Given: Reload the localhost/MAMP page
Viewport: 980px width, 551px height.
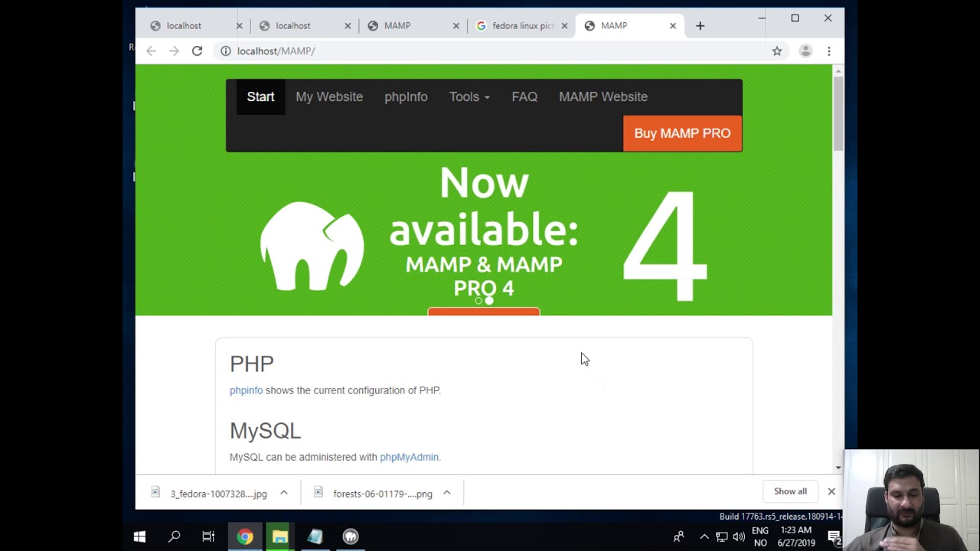Looking at the screenshot, I should point(197,51).
